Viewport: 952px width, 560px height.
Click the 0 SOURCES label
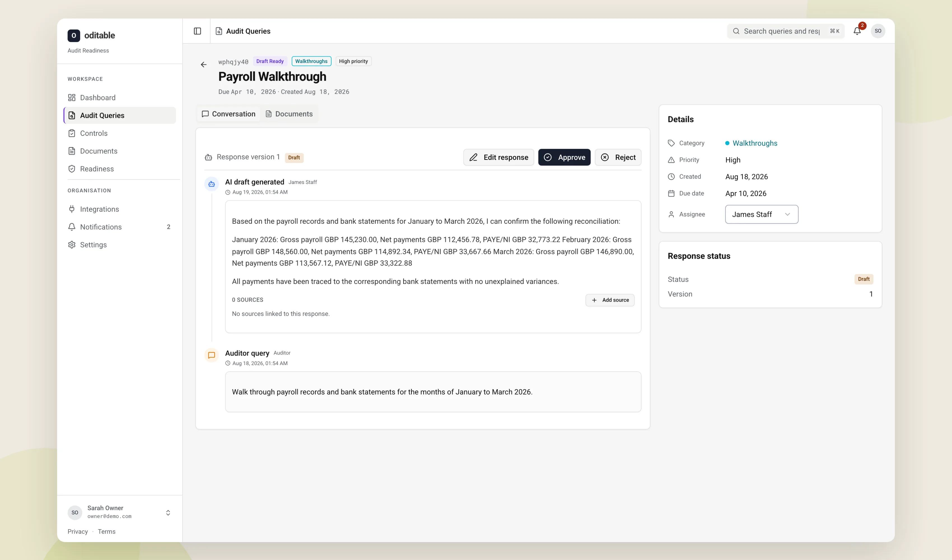(x=248, y=300)
